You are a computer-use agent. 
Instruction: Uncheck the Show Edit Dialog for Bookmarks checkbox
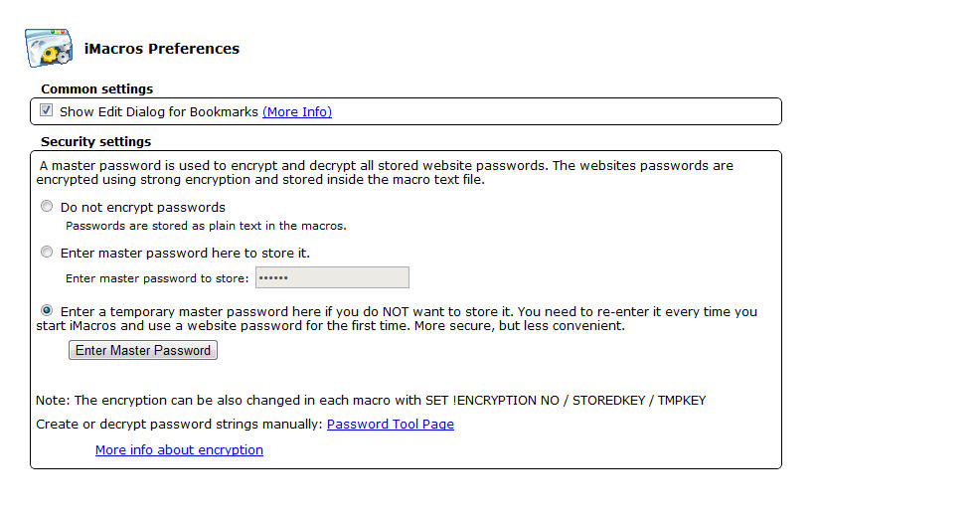pyautogui.click(x=47, y=110)
